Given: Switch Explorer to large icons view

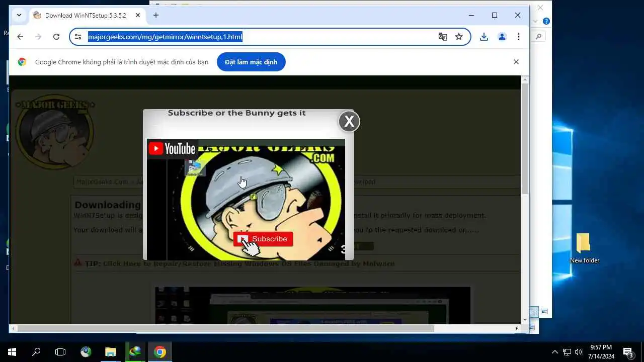Looking at the screenshot, I should [x=544, y=312].
